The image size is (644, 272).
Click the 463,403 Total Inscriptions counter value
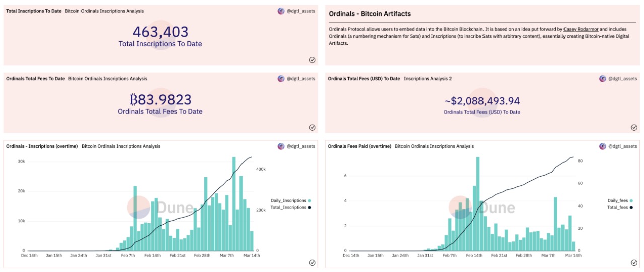pos(160,32)
